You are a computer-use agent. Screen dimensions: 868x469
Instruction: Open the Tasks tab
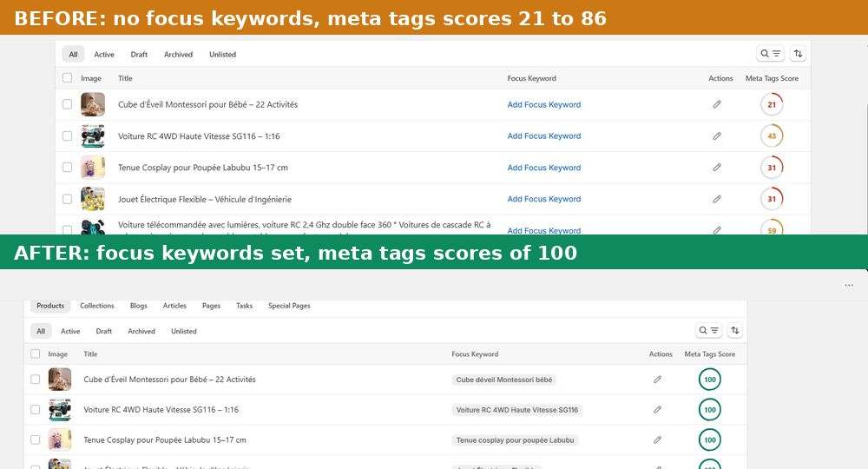click(x=244, y=306)
